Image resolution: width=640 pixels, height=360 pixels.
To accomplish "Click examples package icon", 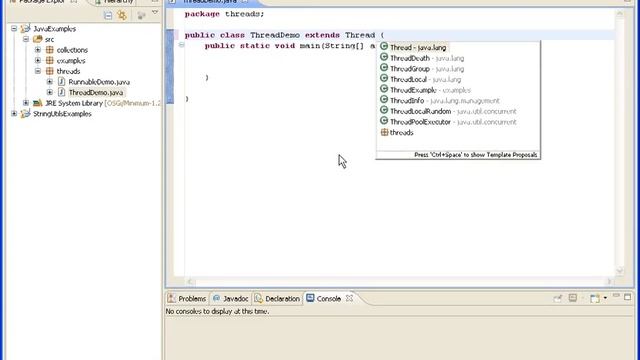I will [x=50, y=60].
